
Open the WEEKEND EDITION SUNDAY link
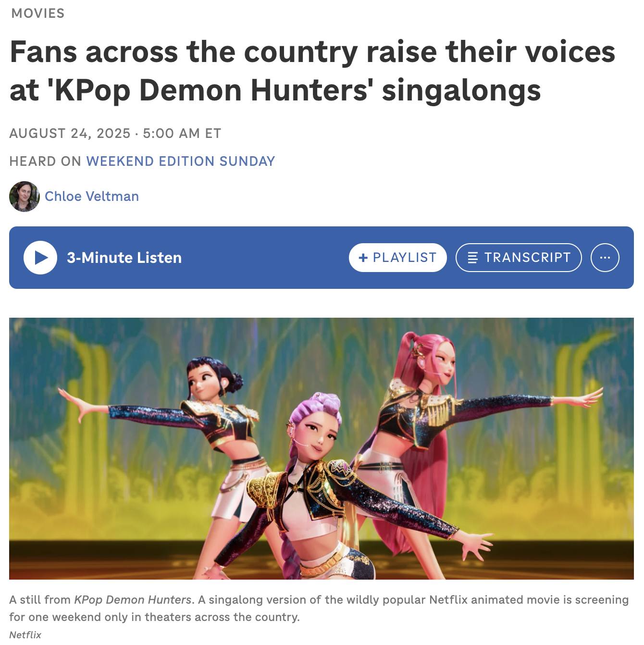(x=181, y=161)
